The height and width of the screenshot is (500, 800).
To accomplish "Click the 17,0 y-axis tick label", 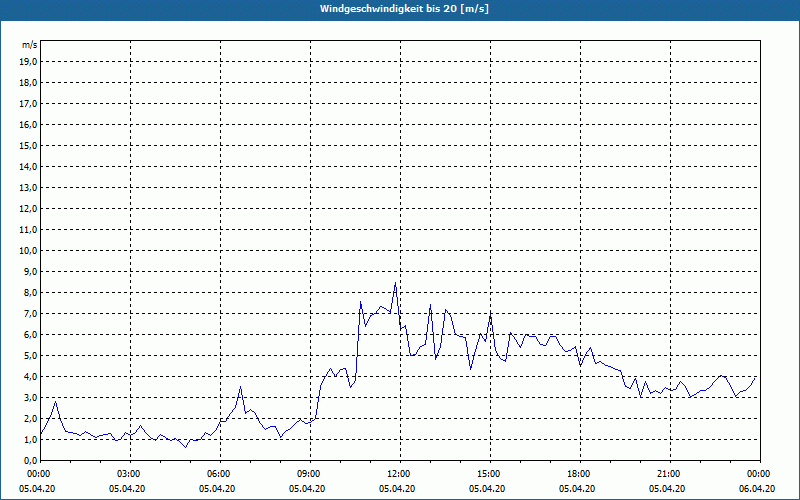I will pos(29,103).
